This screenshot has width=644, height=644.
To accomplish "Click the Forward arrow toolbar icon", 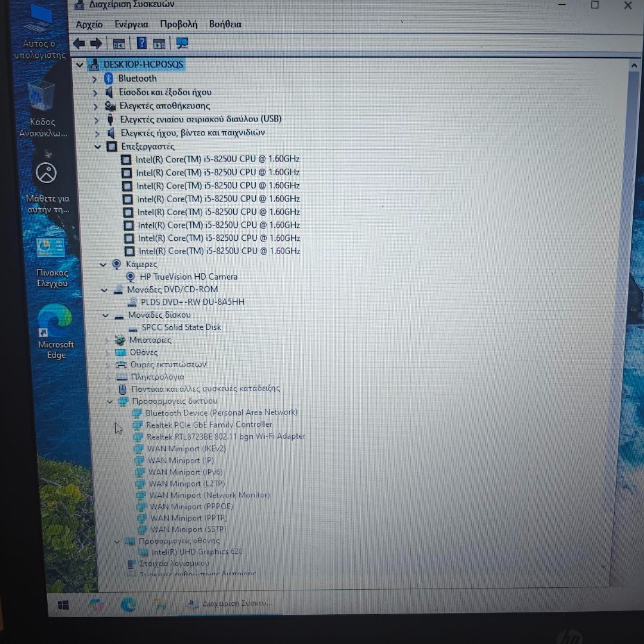I will 96,43.
